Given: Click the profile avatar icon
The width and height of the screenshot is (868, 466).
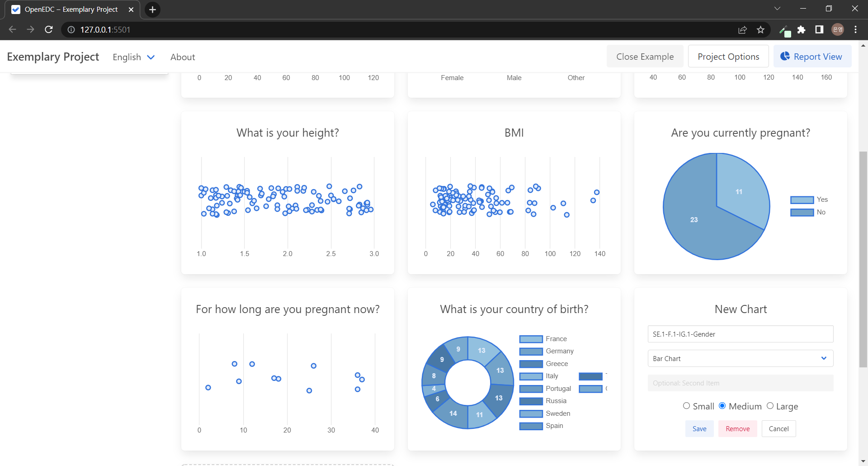Looking at the screenshot, I should click(838, 29).
